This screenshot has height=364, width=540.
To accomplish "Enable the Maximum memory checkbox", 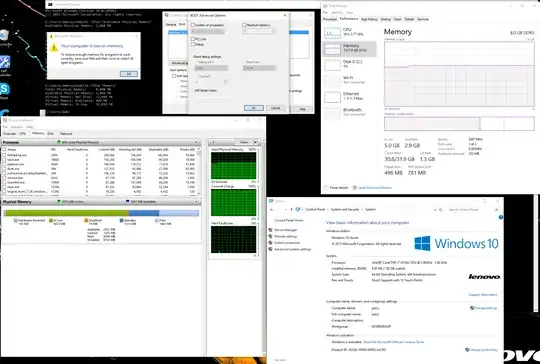I will tap(244, 25).
